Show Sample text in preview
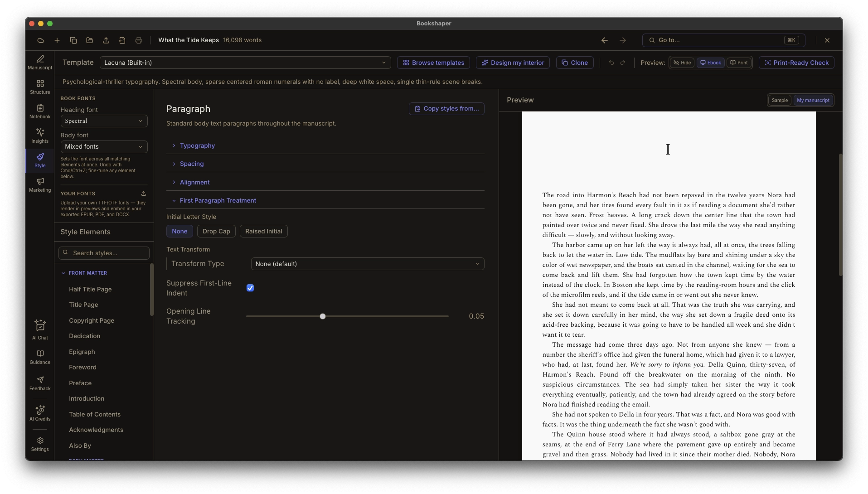The image size is (868, 494). coord(780,100)
